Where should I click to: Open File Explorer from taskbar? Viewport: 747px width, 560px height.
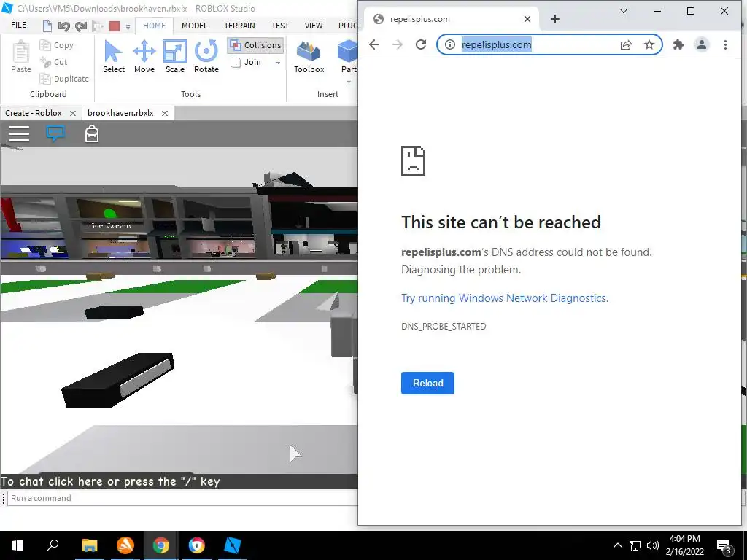tap(89, 545)
